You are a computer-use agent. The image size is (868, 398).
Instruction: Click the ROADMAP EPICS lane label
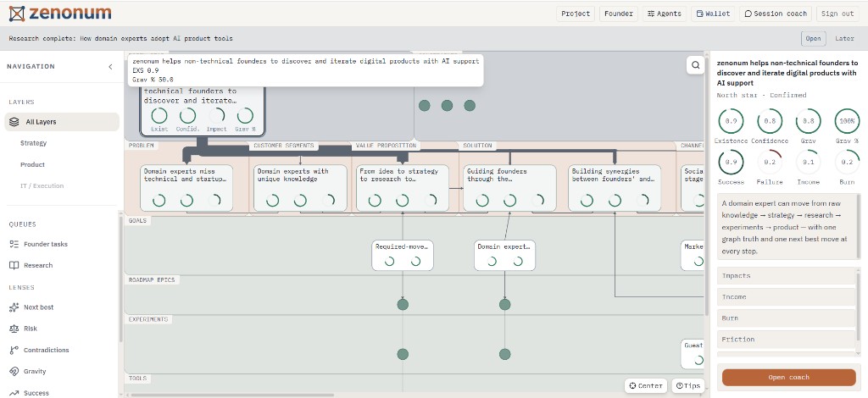(152, 279)
